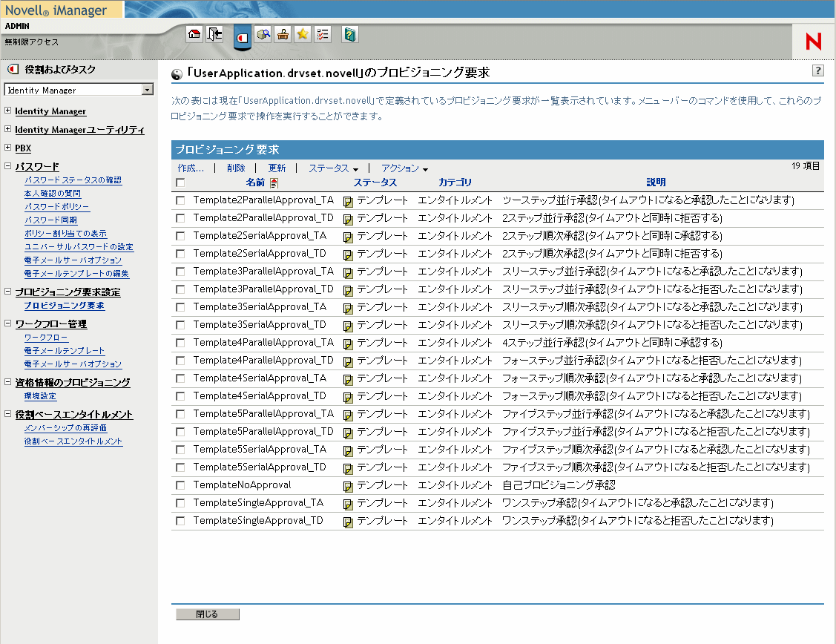Open Favorites star icon

coord(303,35)
